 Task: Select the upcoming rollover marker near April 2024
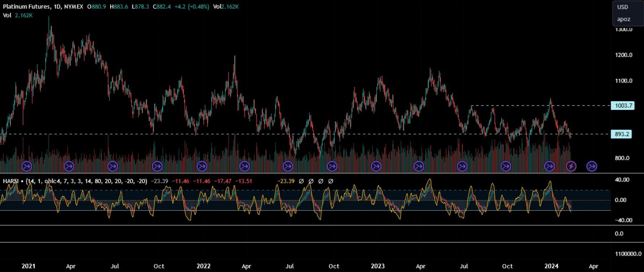[592, 167]
